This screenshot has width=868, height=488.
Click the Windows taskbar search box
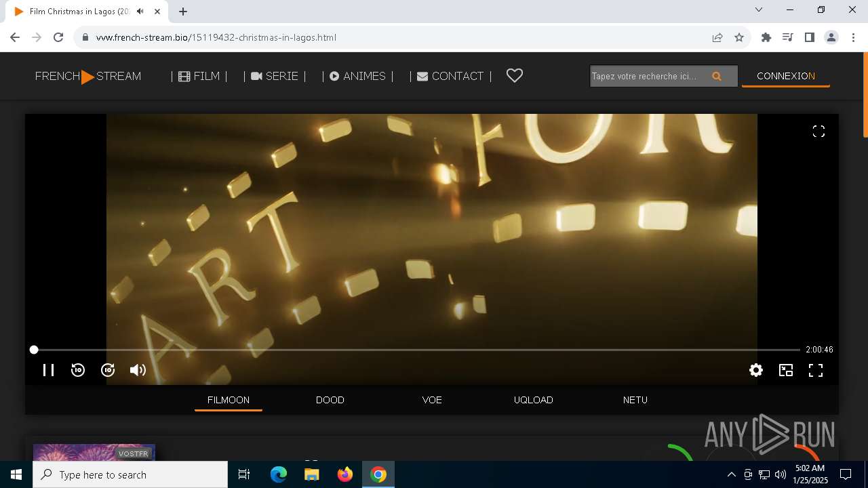pyautogui.click(x=130, y=474)
